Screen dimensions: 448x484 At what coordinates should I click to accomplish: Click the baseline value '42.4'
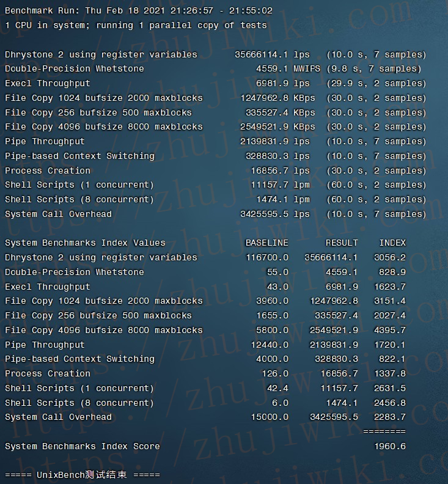click(x=277, y=387)
